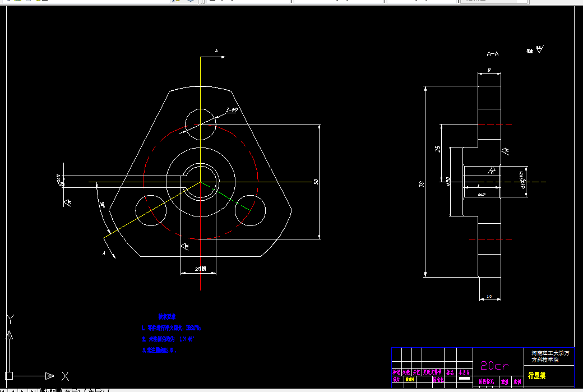Screen dimensions: 583x392
Task: Select the 比例 cell in title block
Action: coord(517,381)
